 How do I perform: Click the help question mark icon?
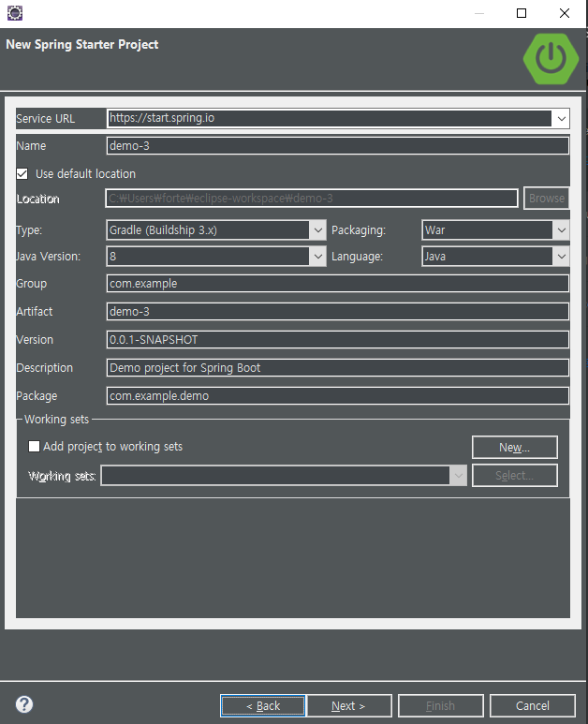point(24,704)
